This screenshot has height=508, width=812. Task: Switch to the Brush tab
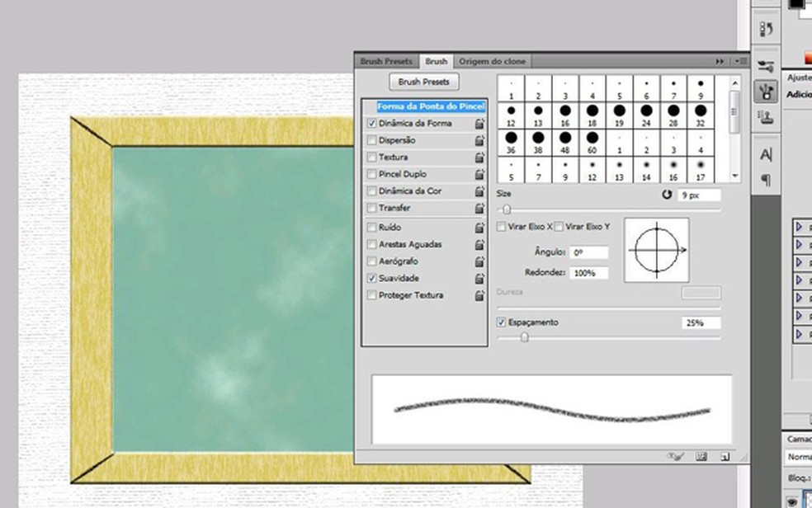tap(436, 61)
